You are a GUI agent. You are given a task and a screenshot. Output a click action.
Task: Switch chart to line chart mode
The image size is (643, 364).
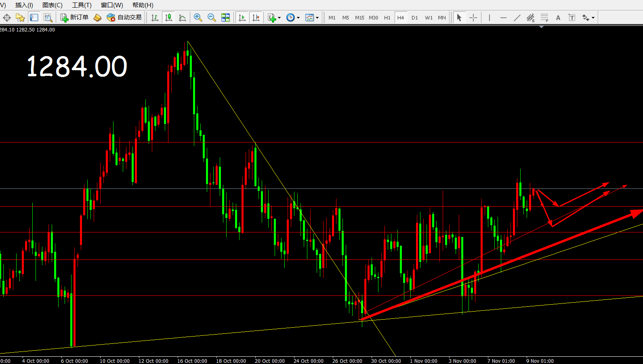[x=182, y=17]
